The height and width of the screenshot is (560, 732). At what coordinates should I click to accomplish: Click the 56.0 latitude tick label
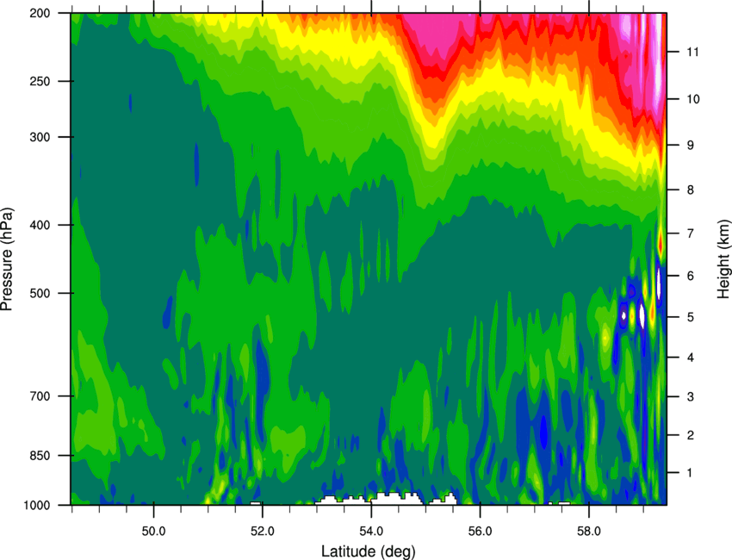click(x=481, y=532)
